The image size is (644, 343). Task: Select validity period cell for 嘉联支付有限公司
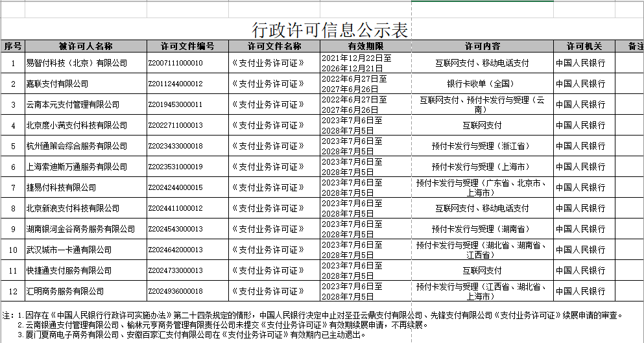(366, 84)
